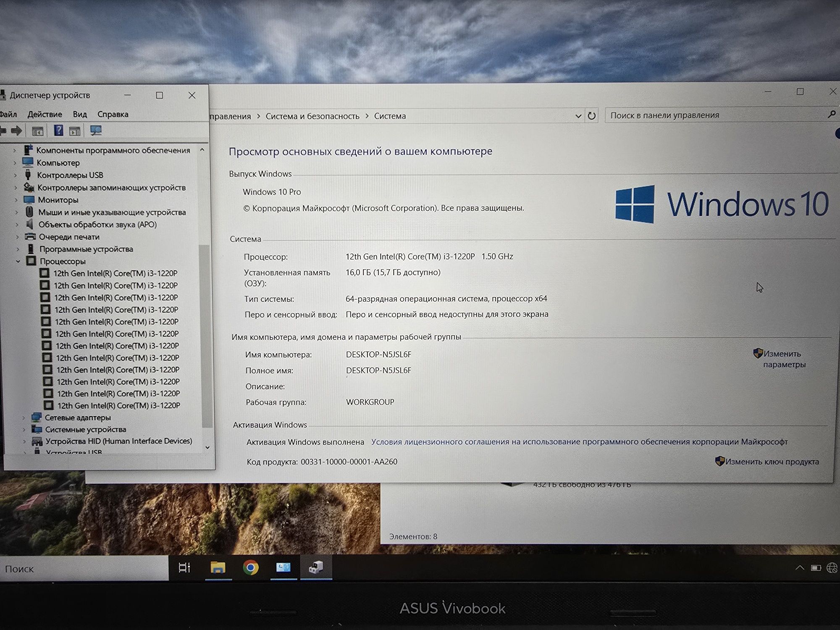
Task: Switch to Device Manager taskbar icon
Action: coord(316,567)
